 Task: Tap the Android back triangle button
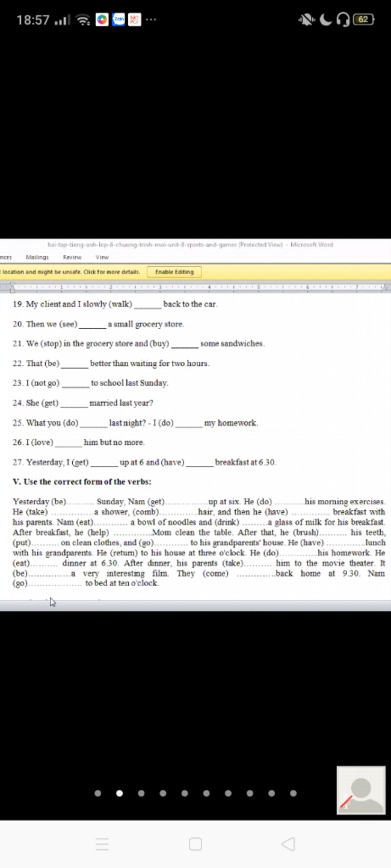coord(288,844)
